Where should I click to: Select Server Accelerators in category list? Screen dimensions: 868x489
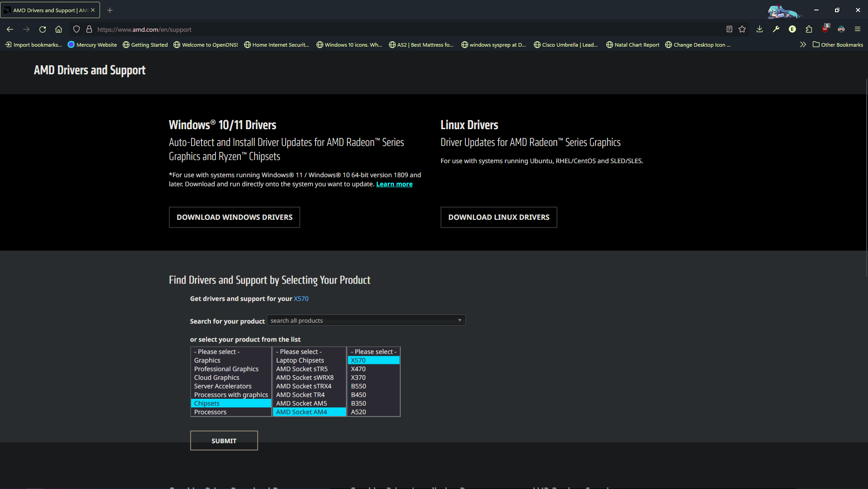[231, 386]
